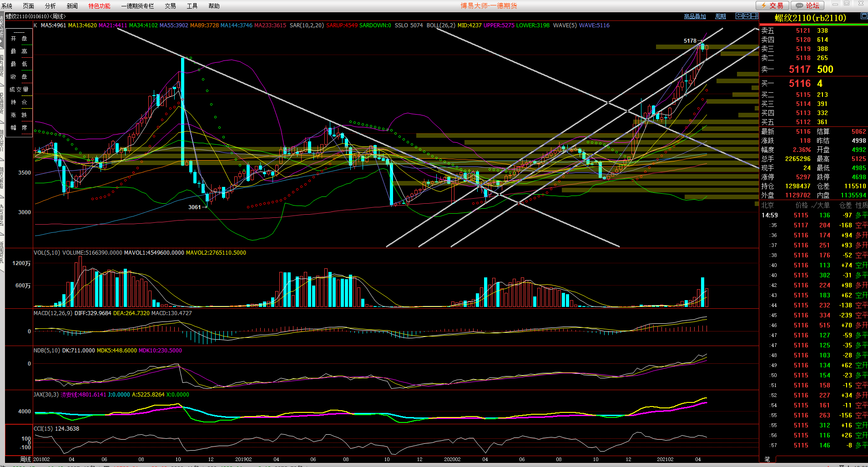This screenshot has width=868, height=467.
Task: Click the 商品叠加 overlay link
Action: [x=695, y=16]
